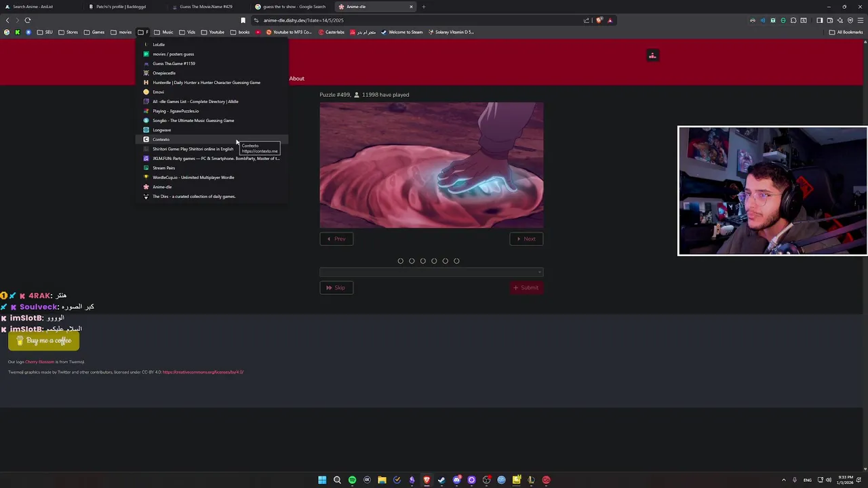
Task: Open the YouTube red icon bookmark
Action: [x=258, y=32]
